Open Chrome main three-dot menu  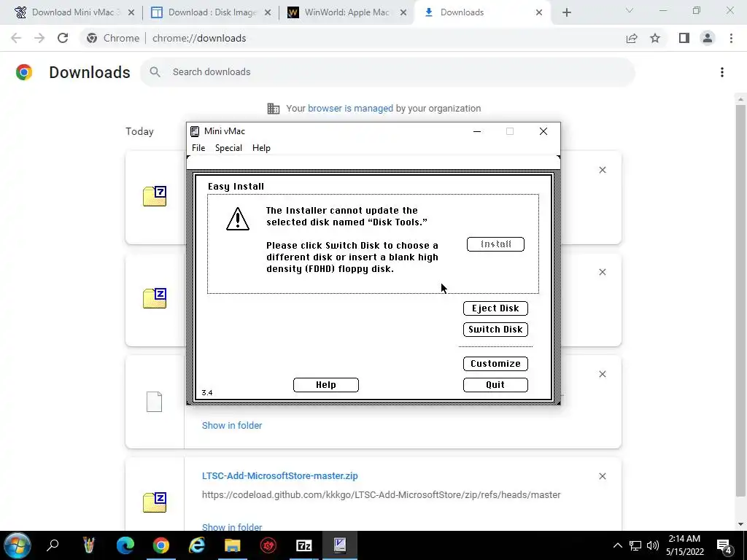731,38
